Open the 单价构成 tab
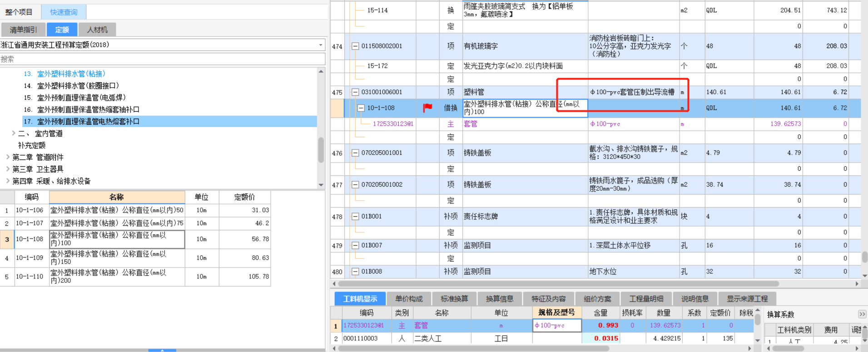The width and height of the screenshot is (868, 352). (x=409, y=298)
